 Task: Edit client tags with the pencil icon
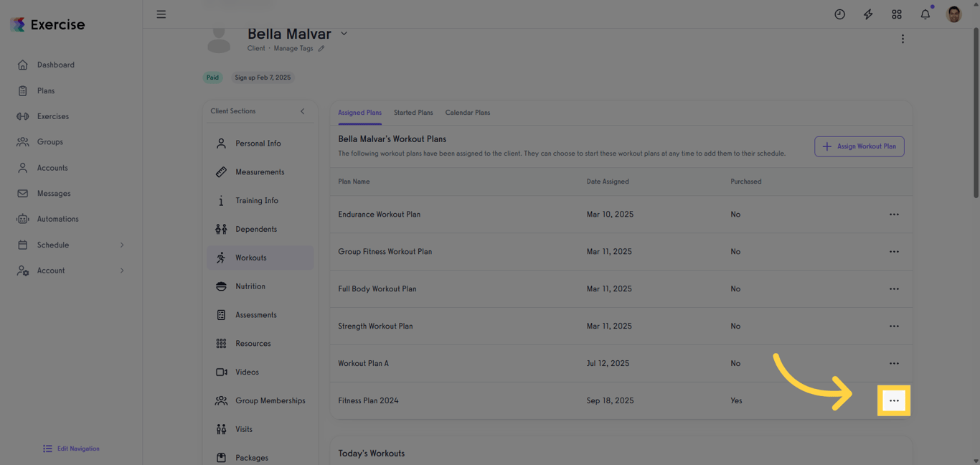click(x=321, y=48)
